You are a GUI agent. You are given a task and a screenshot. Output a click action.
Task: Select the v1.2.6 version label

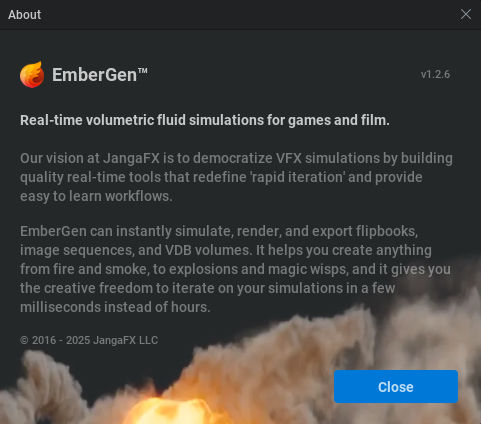click(435, 74)
